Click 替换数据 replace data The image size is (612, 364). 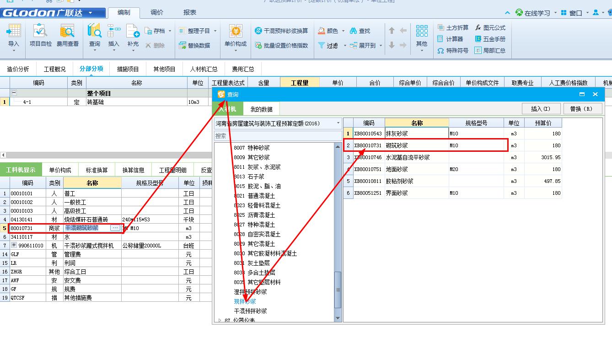(x=195, y=45)
